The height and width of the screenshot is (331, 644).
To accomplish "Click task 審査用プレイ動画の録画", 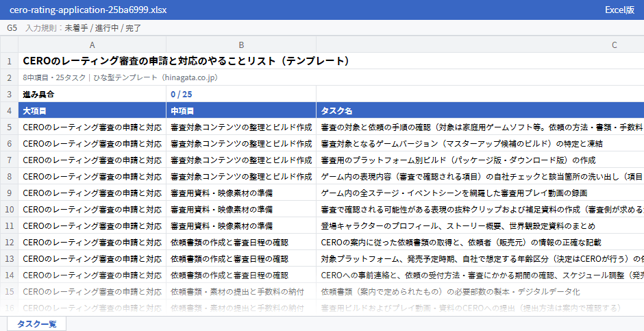I will 480,193.
